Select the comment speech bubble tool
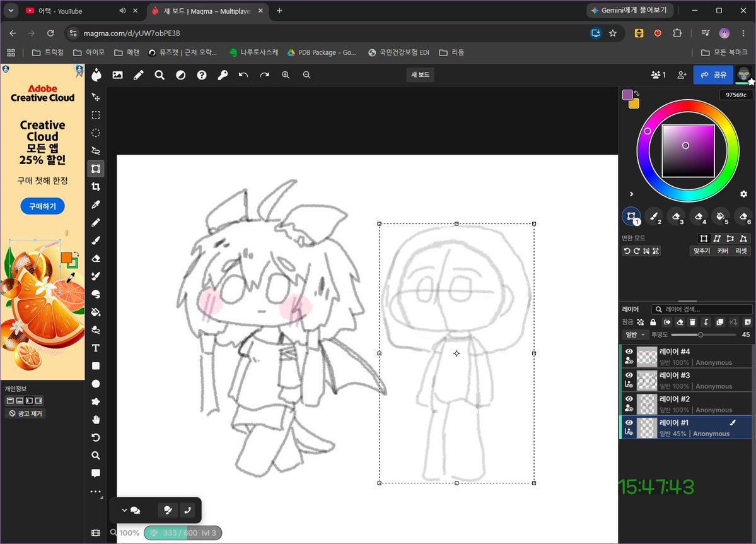The height and width of the screenshot is (544, 756). click(96, 473)
